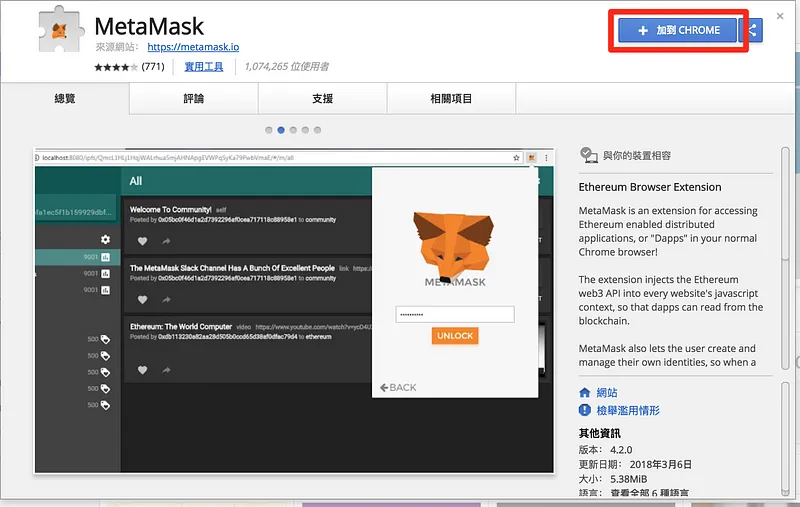The height and width of the screenshot is (507, 800).
Task: Switch to the 總覽 tab
Action: [65, 98]
